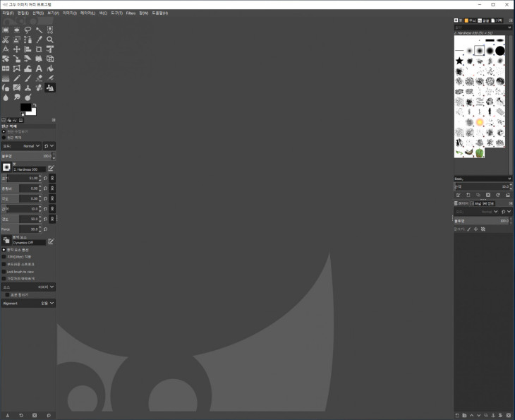Select the Ellipse Select tool
Screen dimensions: 515x420
coord(17,30)
